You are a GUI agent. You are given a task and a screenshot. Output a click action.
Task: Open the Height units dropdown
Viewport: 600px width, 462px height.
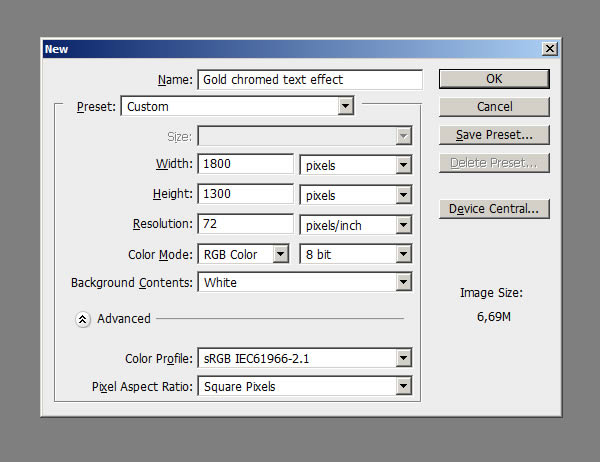[x=355, y=195]
